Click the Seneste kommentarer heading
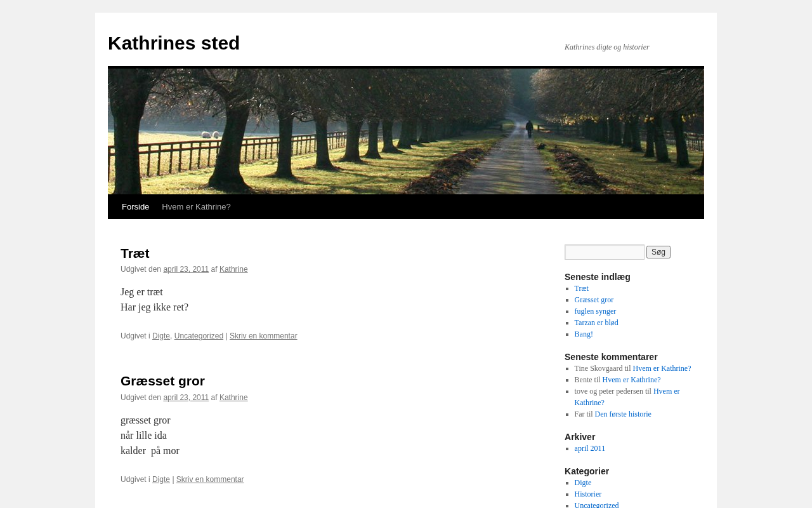 click(x=611, y=357)
